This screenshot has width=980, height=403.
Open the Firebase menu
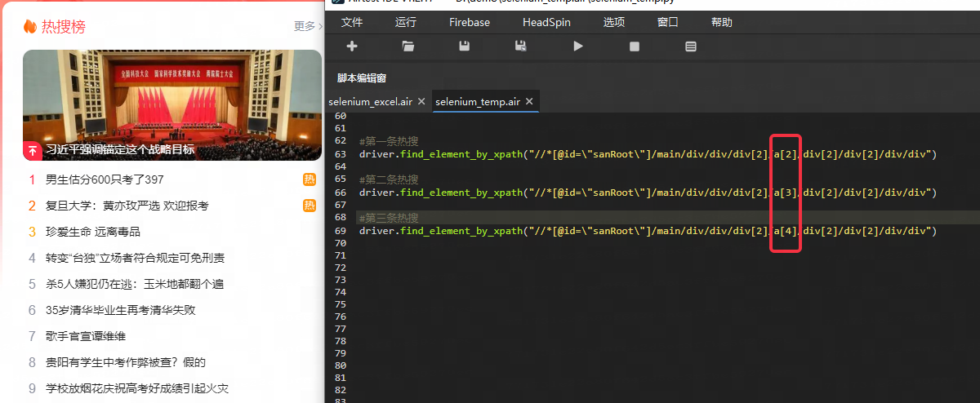point(470,22)
